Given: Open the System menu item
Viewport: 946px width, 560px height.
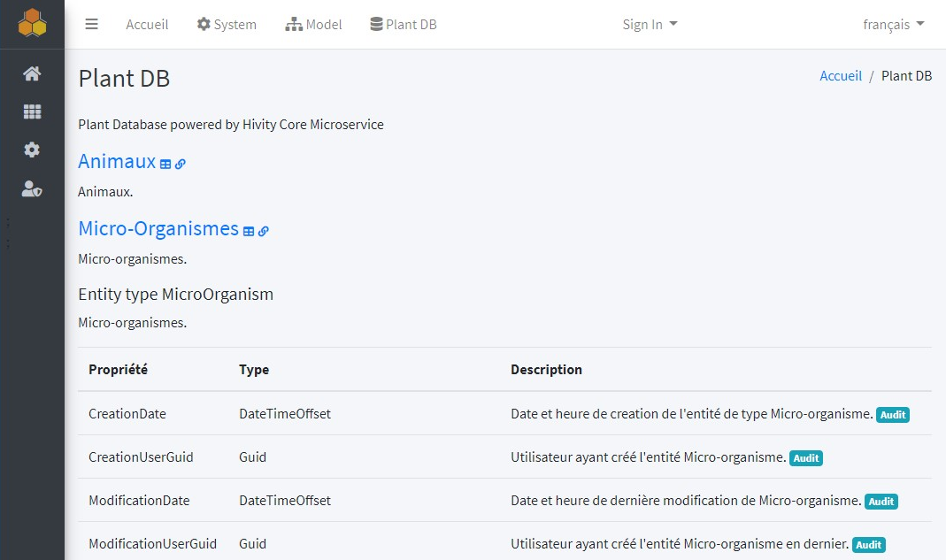Looking at the screenshot, I should pos(227,25).
